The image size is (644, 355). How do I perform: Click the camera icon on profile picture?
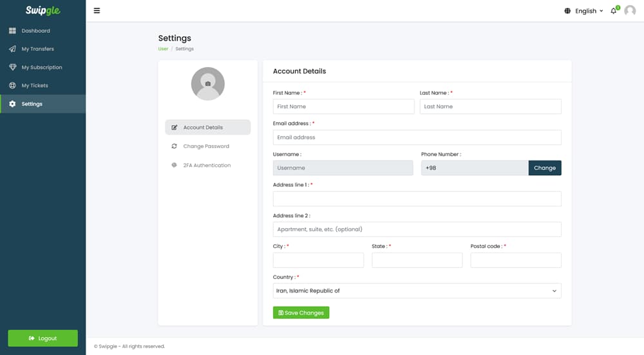tap(208, 84)
